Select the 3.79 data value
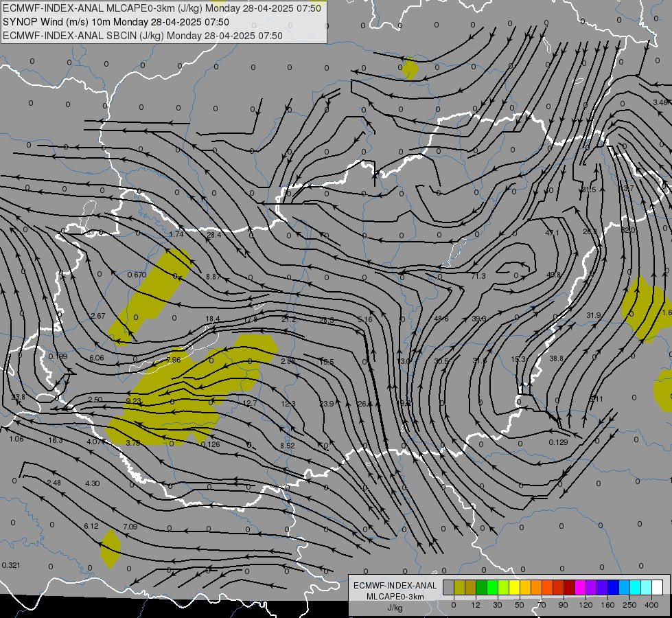The image size is (672, 618). coord(133,443)
